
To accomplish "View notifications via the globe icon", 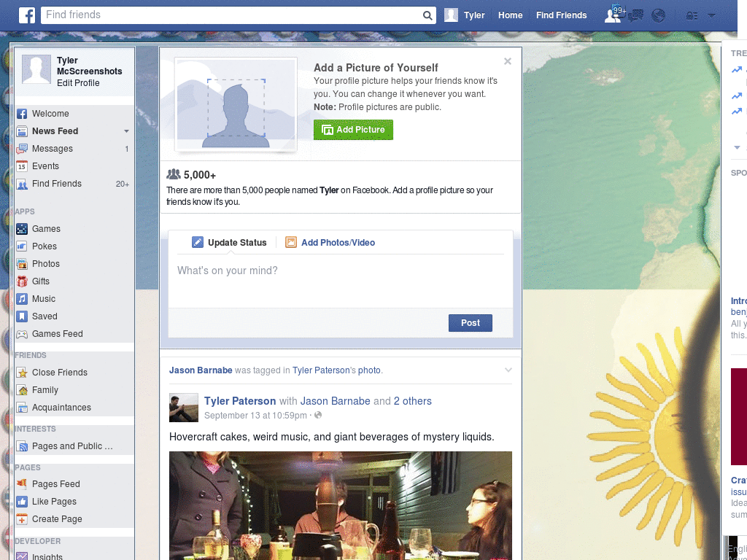I will click(x=659, y=15).
